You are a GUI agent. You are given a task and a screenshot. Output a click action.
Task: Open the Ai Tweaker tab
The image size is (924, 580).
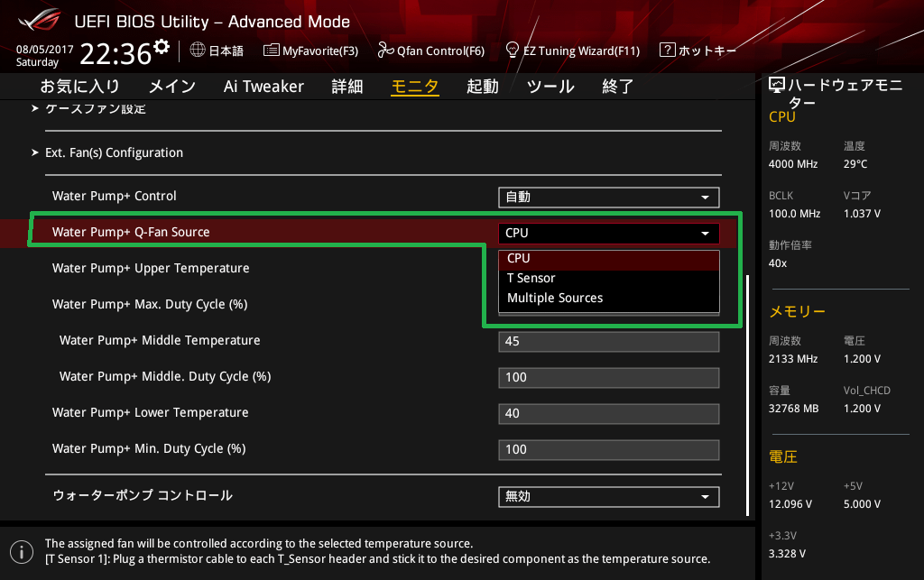tap(263, 87)
